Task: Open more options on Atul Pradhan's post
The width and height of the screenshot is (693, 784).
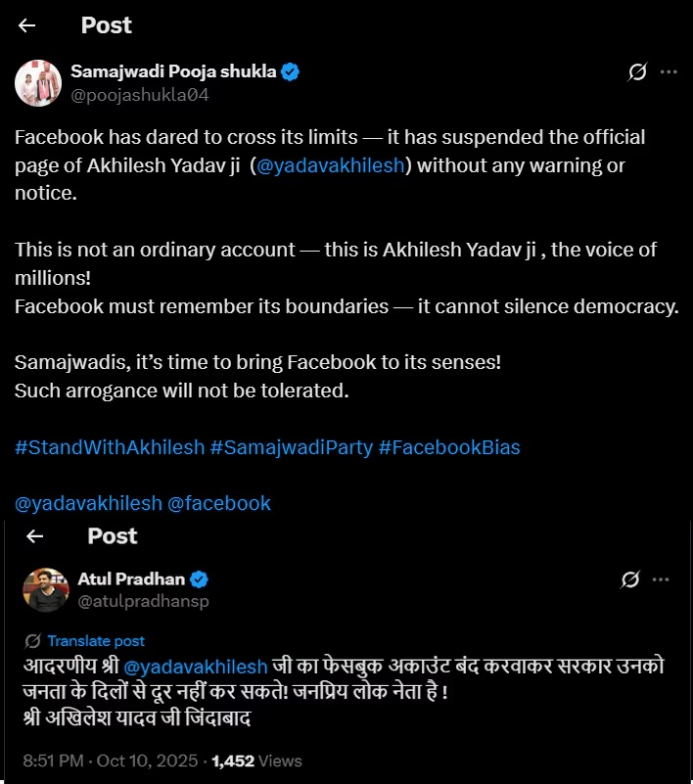Action: [x=665, y=580]
